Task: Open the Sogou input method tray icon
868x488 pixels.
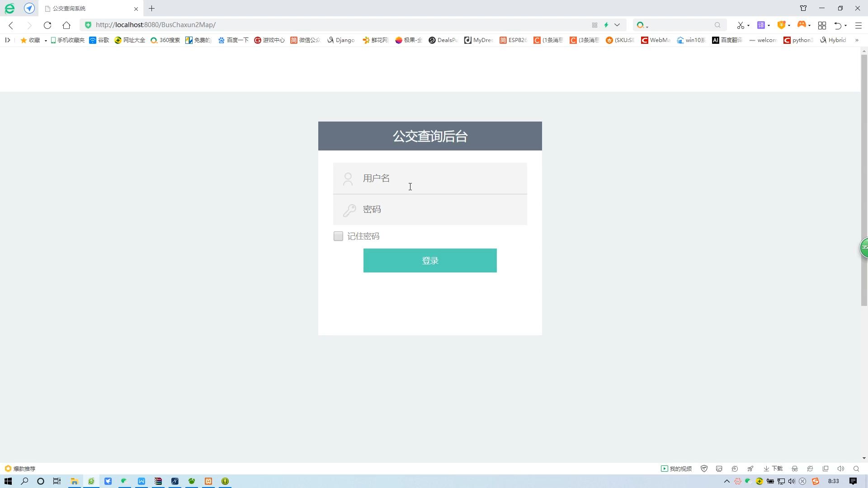Action: click(816, 481)
